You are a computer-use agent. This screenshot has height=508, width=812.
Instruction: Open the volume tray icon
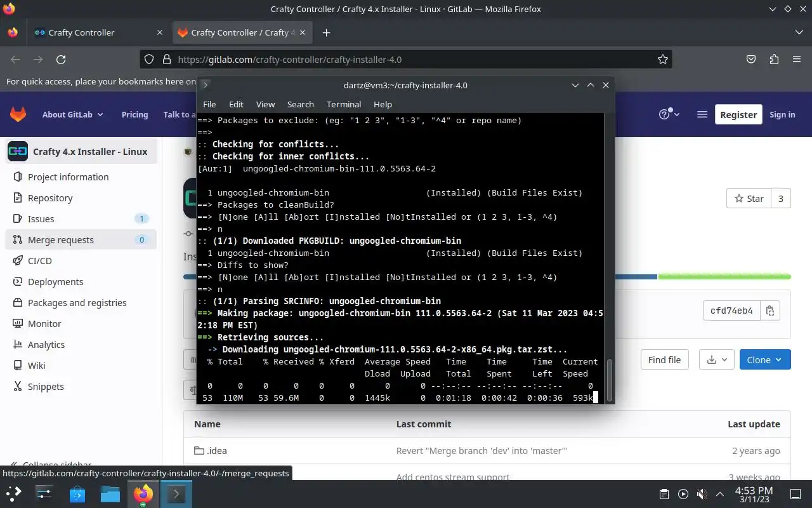pyautogui.click(x=702, y=494)
